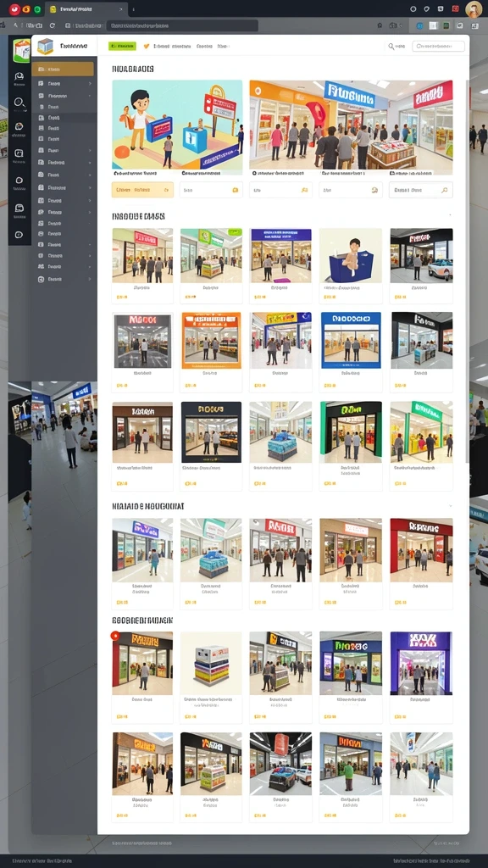The image size is (488, 868).
Task: Focus the browser address bar
Action: 182,25
